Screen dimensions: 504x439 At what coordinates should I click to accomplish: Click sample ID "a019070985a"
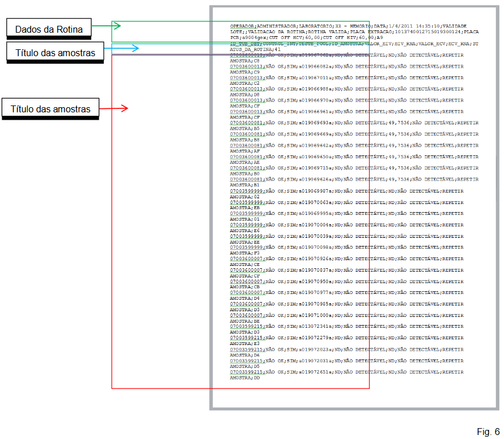tap(315, 304)
